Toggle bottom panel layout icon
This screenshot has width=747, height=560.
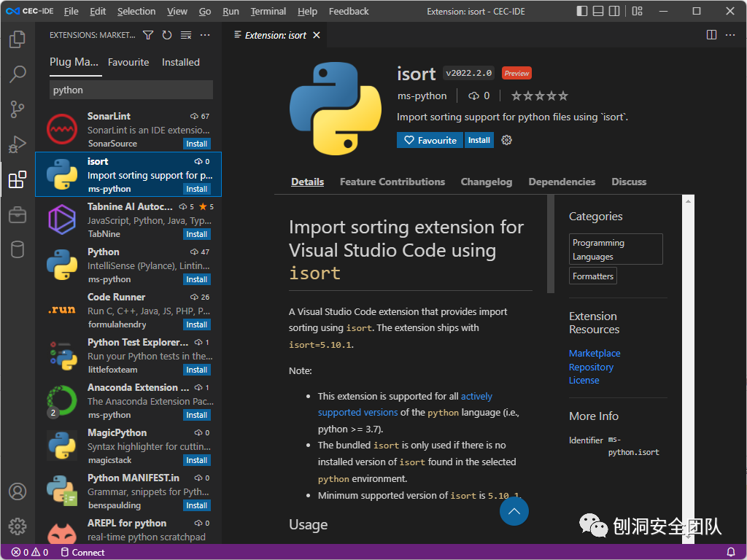click(598, 11)
